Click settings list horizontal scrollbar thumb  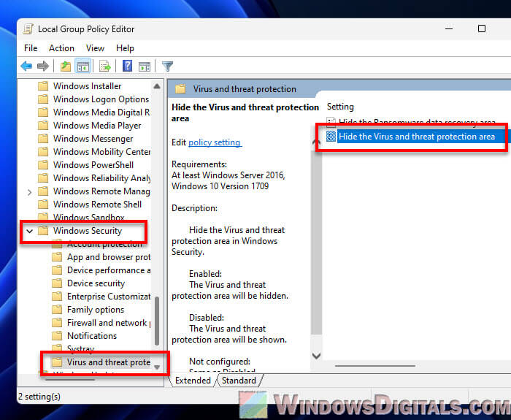(375, 366)
